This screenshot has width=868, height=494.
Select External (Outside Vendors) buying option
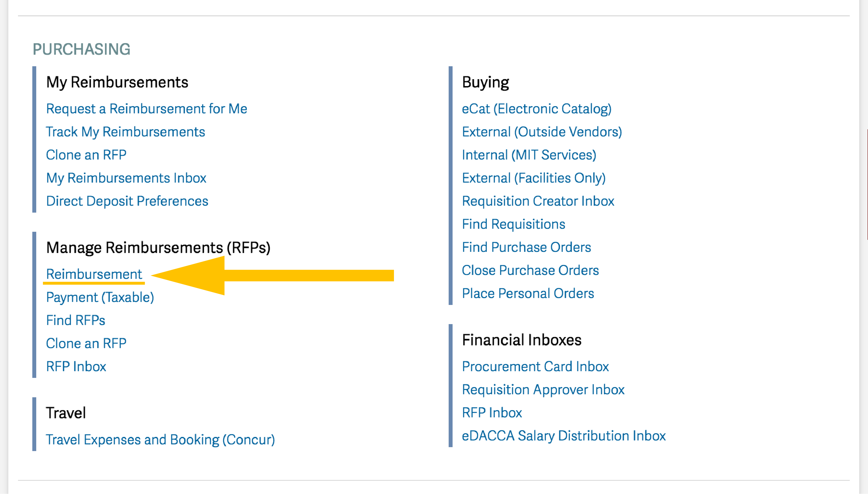point(542,132)
